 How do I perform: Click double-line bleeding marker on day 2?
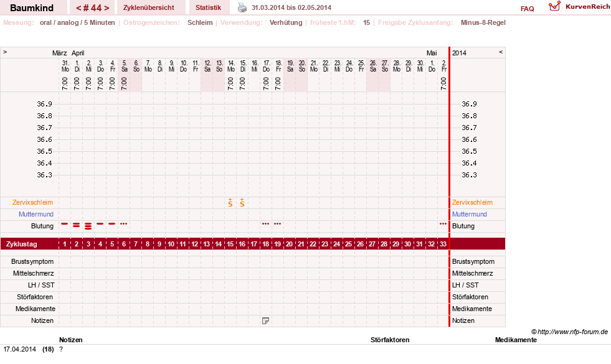[77, 225]
